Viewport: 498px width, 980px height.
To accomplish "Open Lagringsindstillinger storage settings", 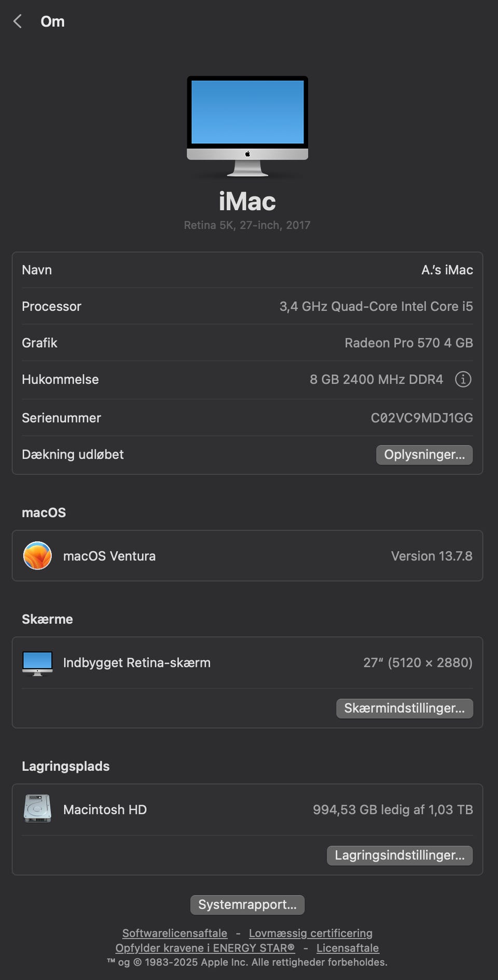I will click(x=399, y=855).
